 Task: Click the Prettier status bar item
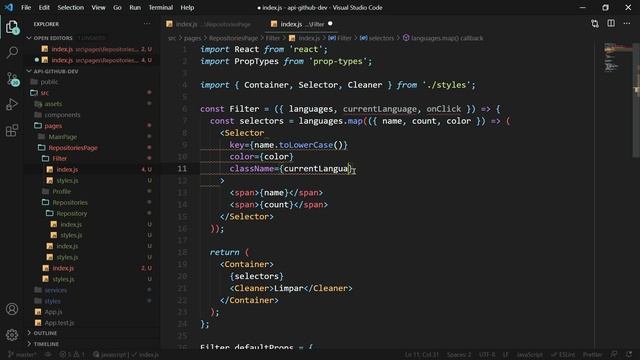[x=592, y=354]
